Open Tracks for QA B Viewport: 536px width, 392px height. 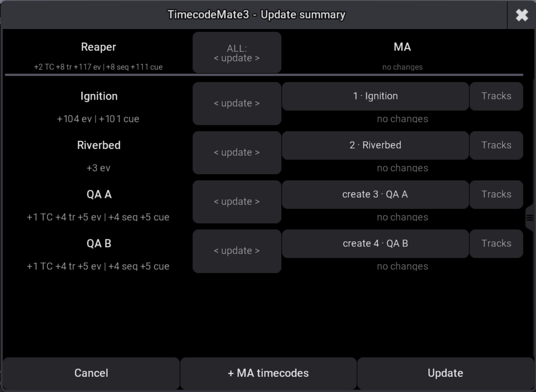tap(496, 243)
